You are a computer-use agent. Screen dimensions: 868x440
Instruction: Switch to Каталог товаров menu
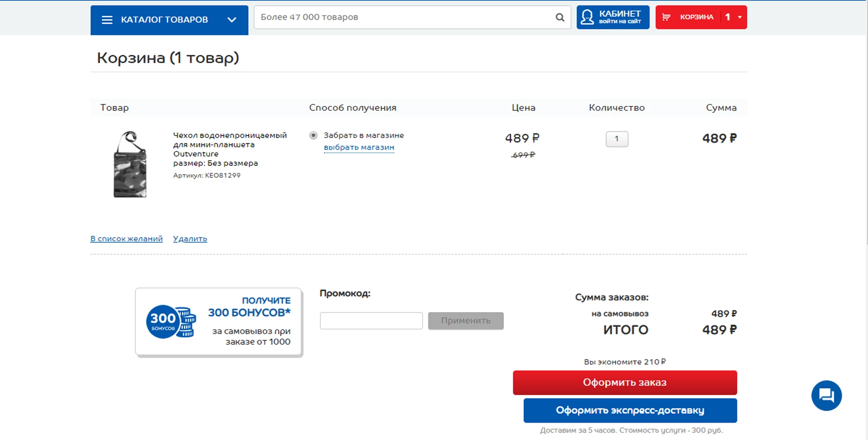point(164,20)
